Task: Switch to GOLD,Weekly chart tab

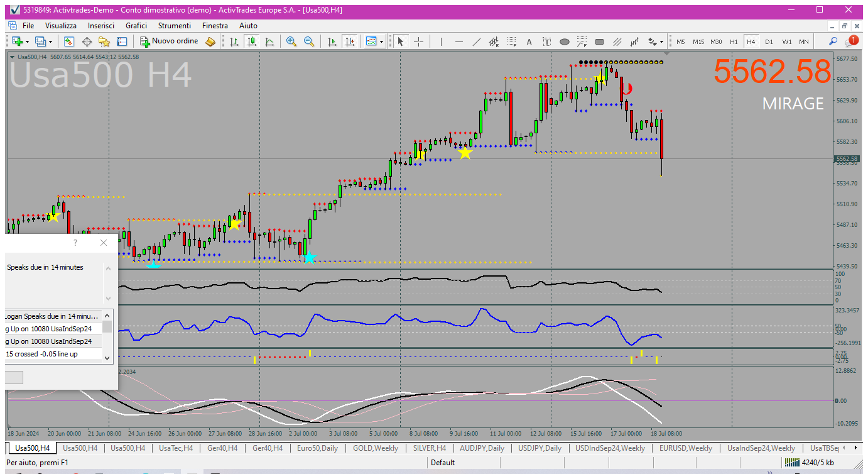Action: pos(376,448)
